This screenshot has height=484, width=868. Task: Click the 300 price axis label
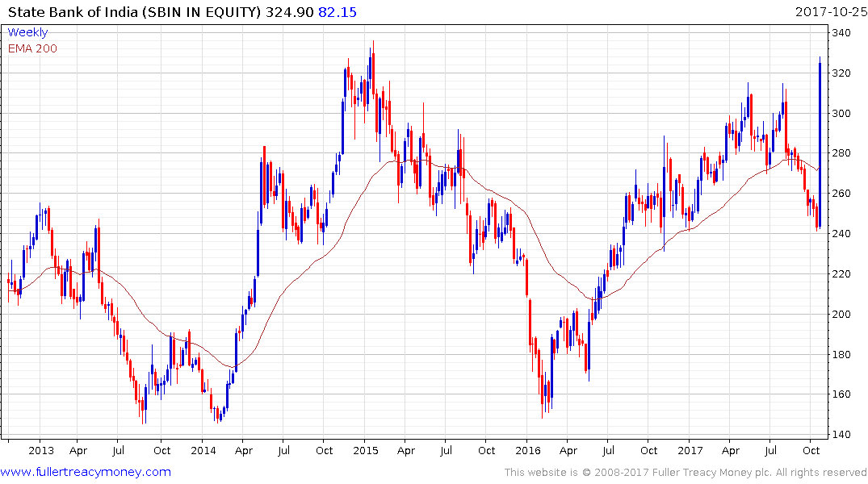(841, 114)
